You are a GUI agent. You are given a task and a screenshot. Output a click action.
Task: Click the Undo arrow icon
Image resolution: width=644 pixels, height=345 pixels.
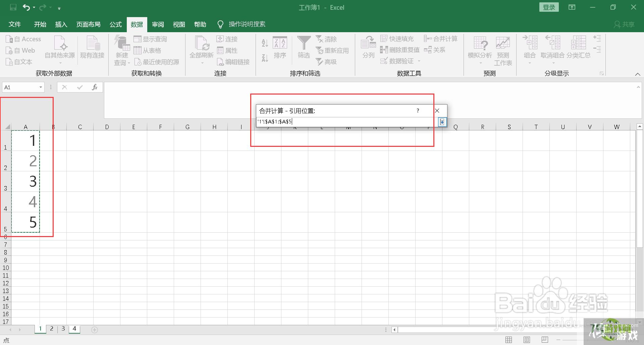(26, 7)
